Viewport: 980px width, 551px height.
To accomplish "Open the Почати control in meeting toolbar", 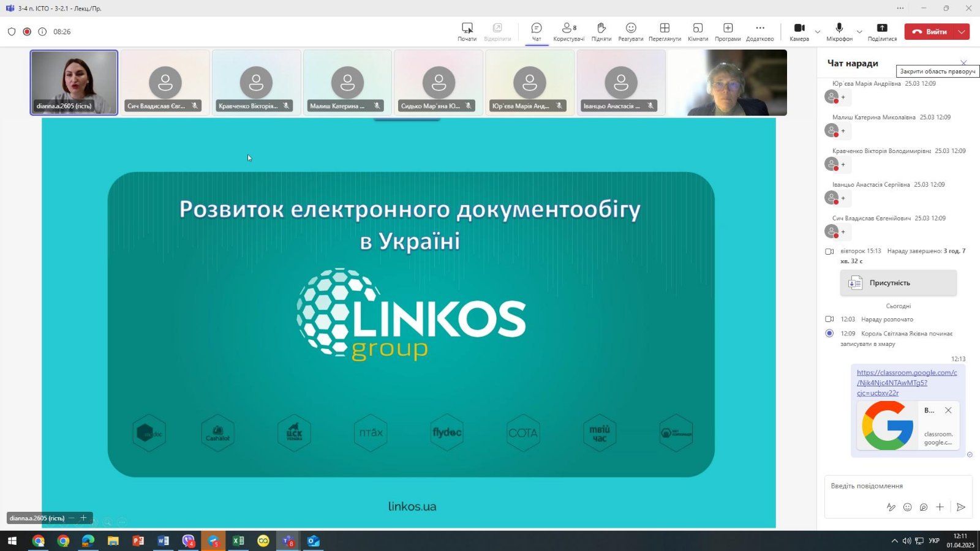I will click(x=467, y=32).
